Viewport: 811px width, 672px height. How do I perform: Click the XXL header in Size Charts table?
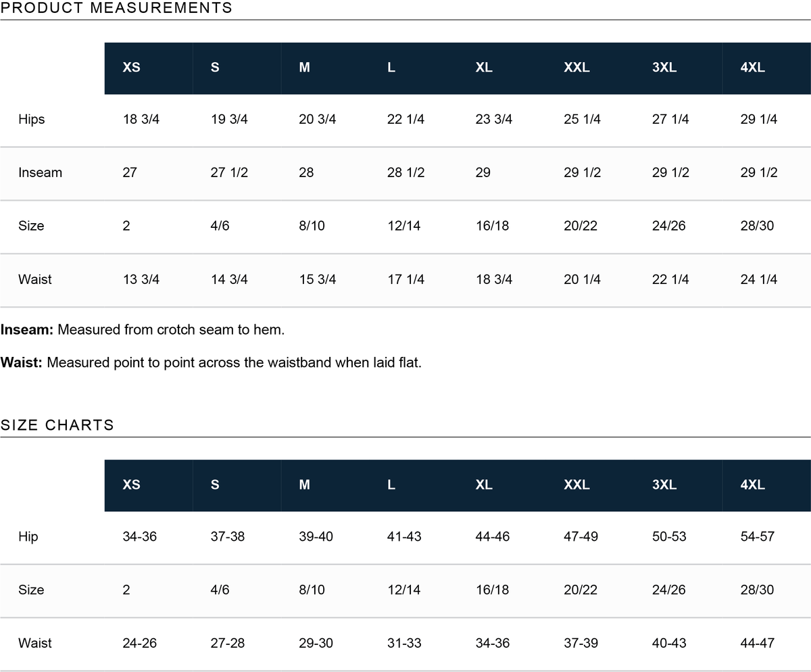576,485
